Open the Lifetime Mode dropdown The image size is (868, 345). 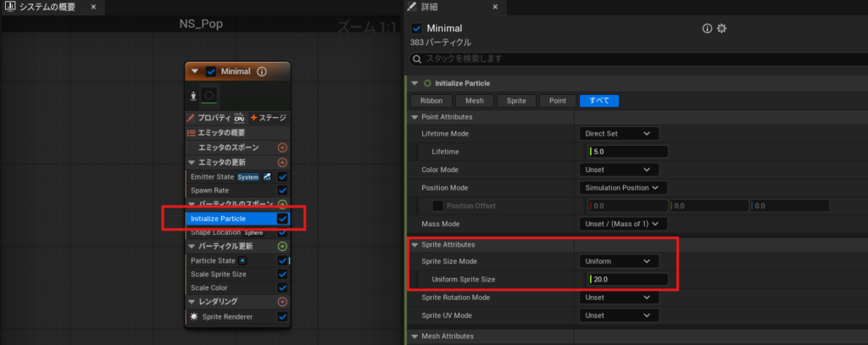[x=619, y=133]
